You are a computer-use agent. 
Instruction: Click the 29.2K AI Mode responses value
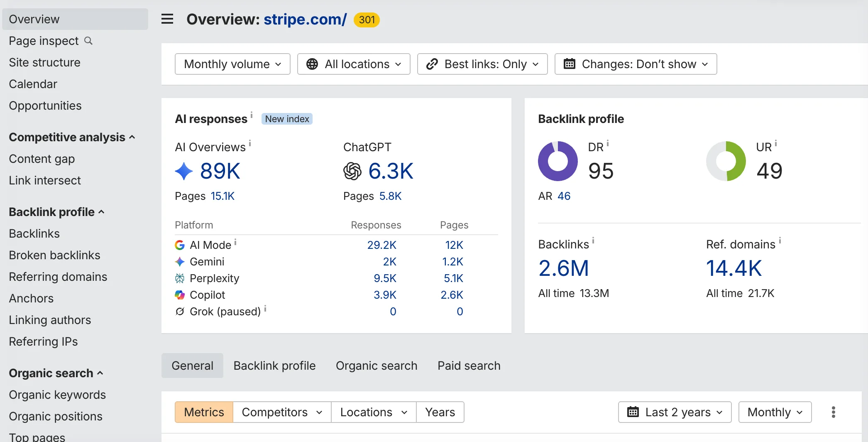[381, 245]
